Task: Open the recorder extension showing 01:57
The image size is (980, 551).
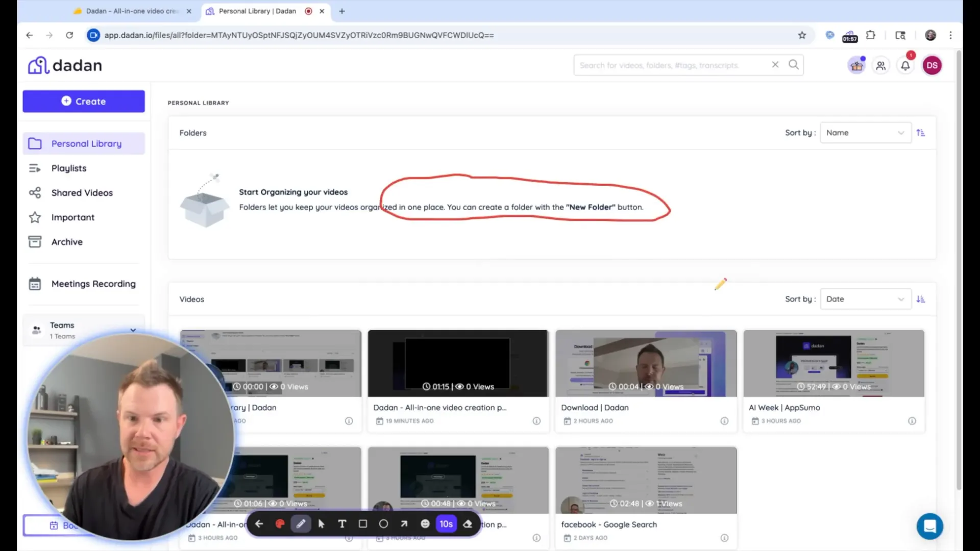Action: tap(850, 36)
